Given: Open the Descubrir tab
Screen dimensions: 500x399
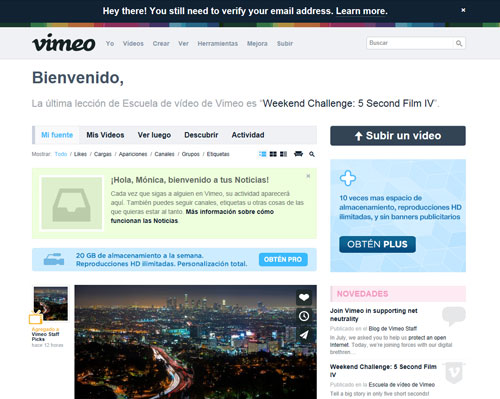Looking at the screenshot, I should tap(201, 135).
